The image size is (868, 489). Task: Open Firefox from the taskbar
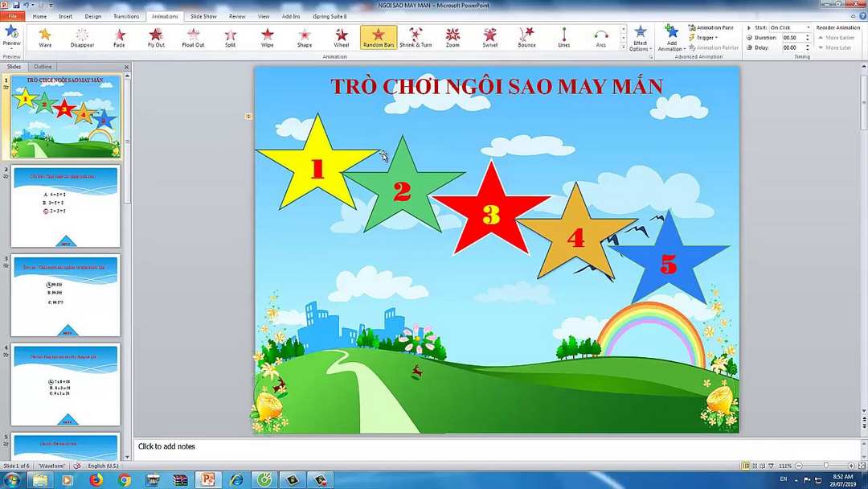(x=96, y=479)
